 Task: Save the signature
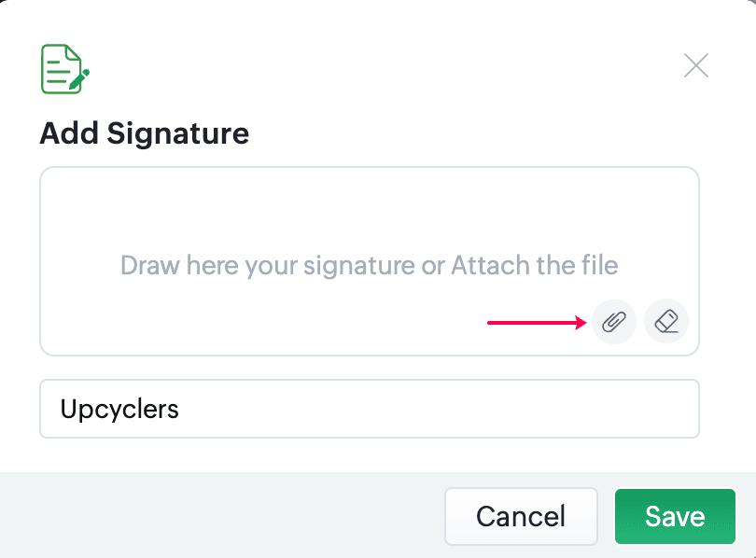[x=675, y=516]
